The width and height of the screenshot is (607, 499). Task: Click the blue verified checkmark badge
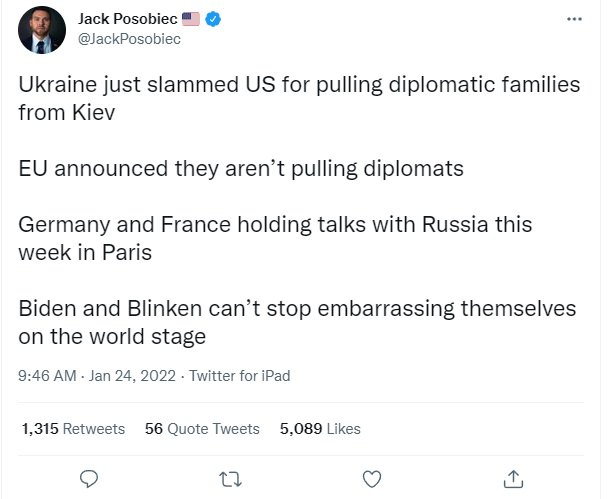213,19
